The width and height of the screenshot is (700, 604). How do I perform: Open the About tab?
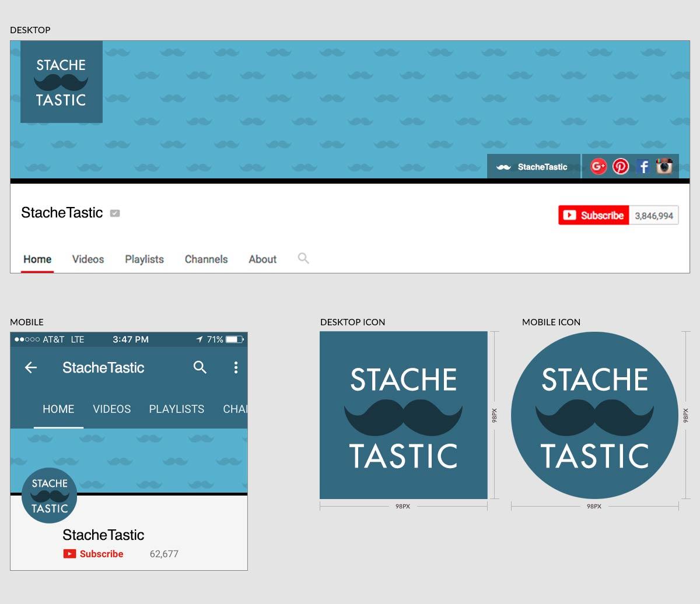(x=261, y=259)
